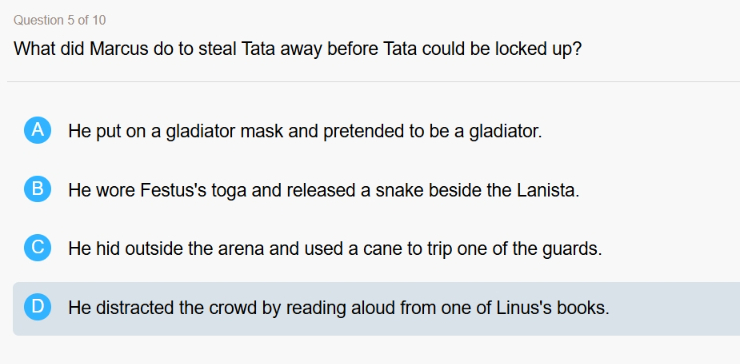The image size is (740, 364).
Task: Pick the blue circle letter C
Action: point(37,248)
